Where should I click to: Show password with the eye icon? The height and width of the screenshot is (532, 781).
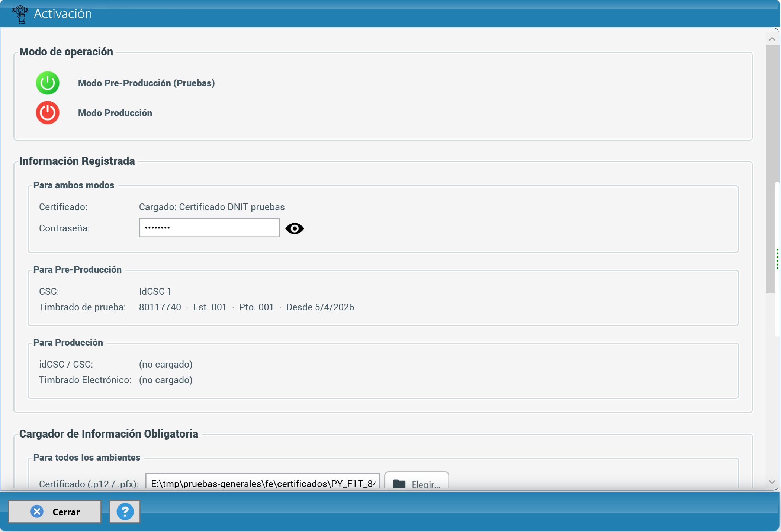coord(295,228)
